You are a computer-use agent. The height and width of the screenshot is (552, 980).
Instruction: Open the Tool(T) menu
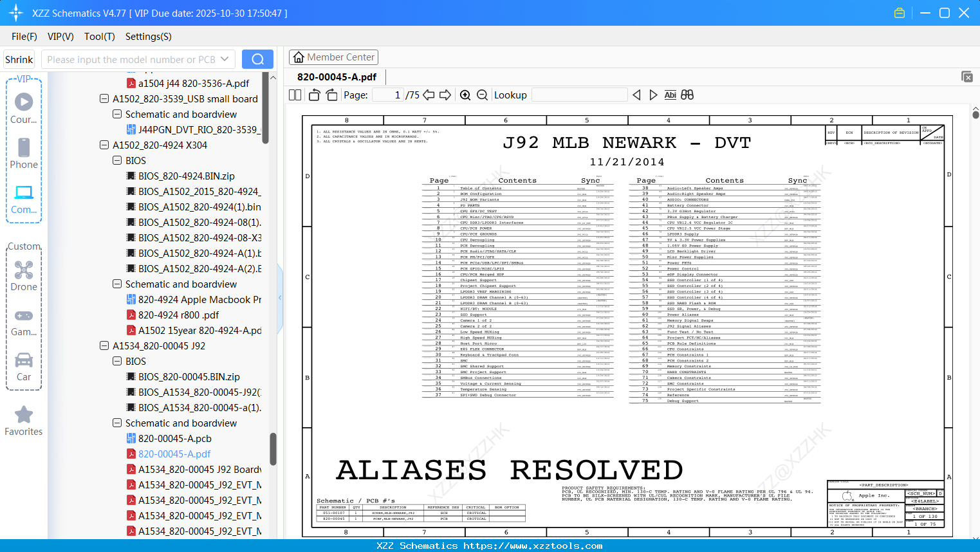(100, 37)
